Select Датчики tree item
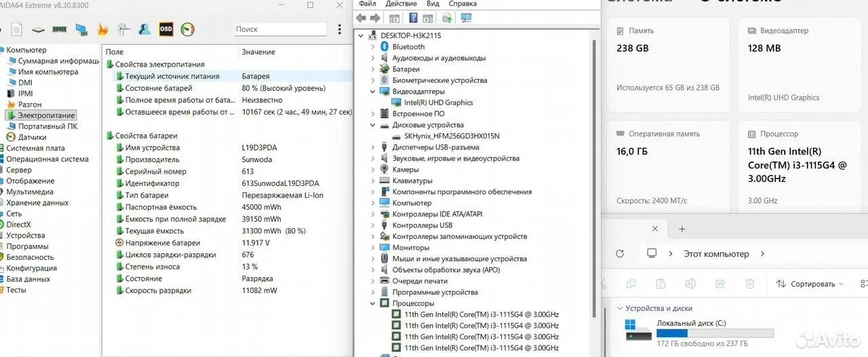This screenshot has height=357, width=868. pyautogui.click(x=26, y=137)
